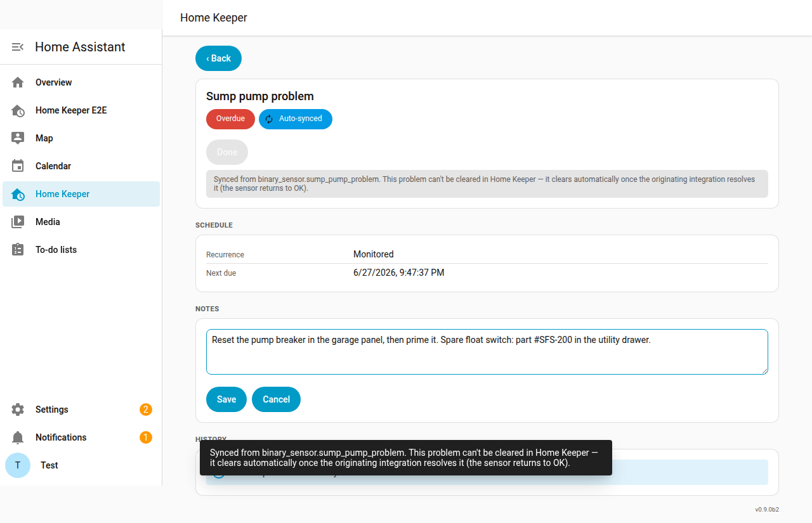Go back with the Back button
The image size is (812, 523).
pyautogui.click(x=218, y=58)
